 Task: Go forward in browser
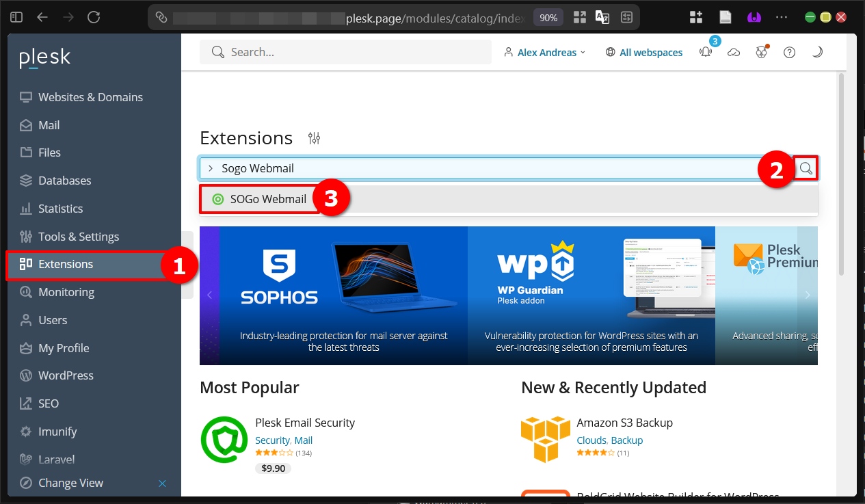tap(68, 17)
